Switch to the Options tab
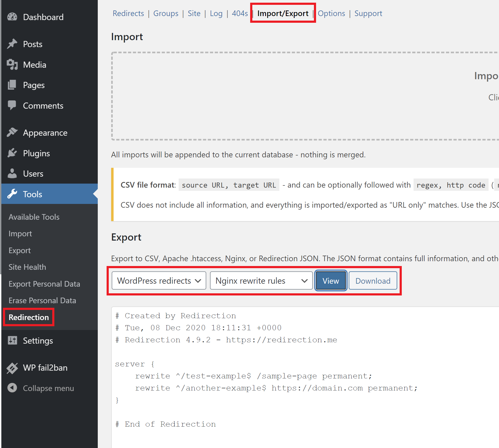Screen dimensions: 499x448 [x=331, y=13]
